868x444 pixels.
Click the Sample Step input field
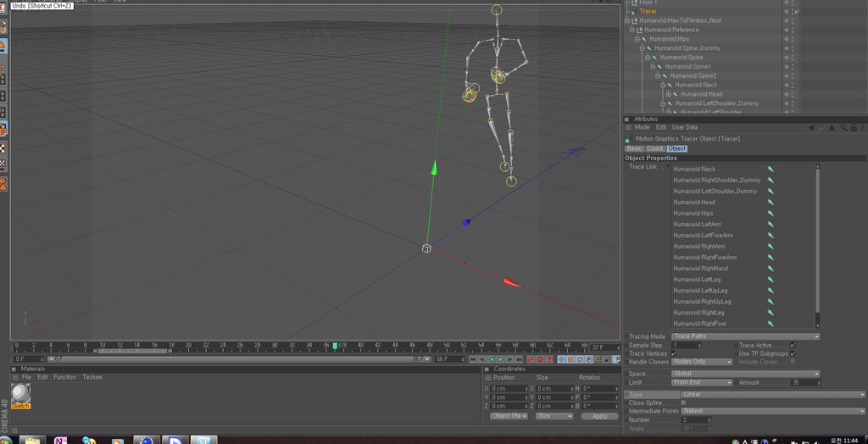click(x=686, y=345)
